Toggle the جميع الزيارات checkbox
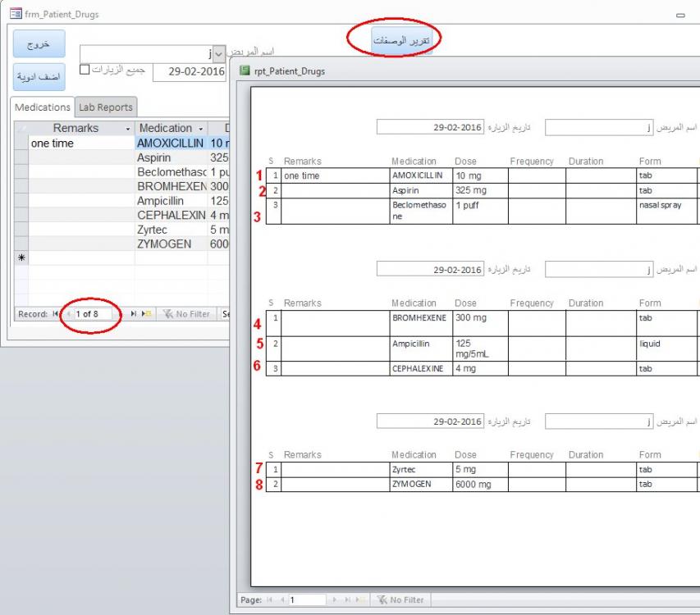Viewport: 700px width, 615px height. pyautogui.click(x=84, y=70)
